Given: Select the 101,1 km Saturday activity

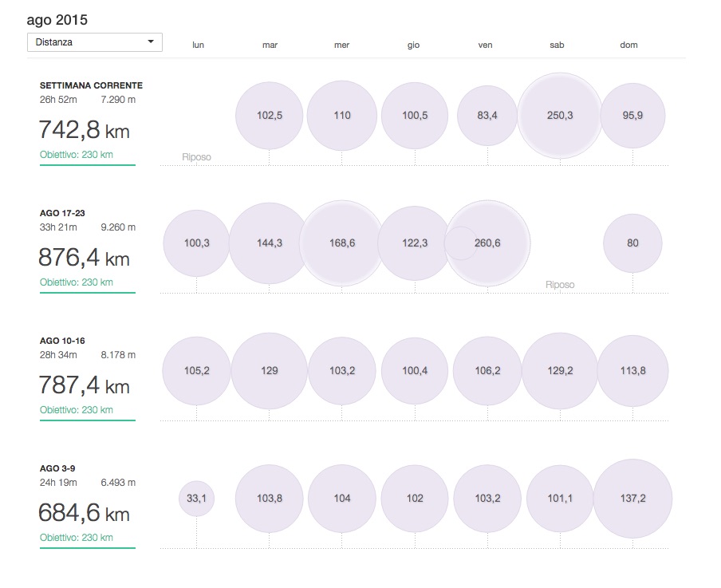Looking at the screenshot, I should [560, 499].
